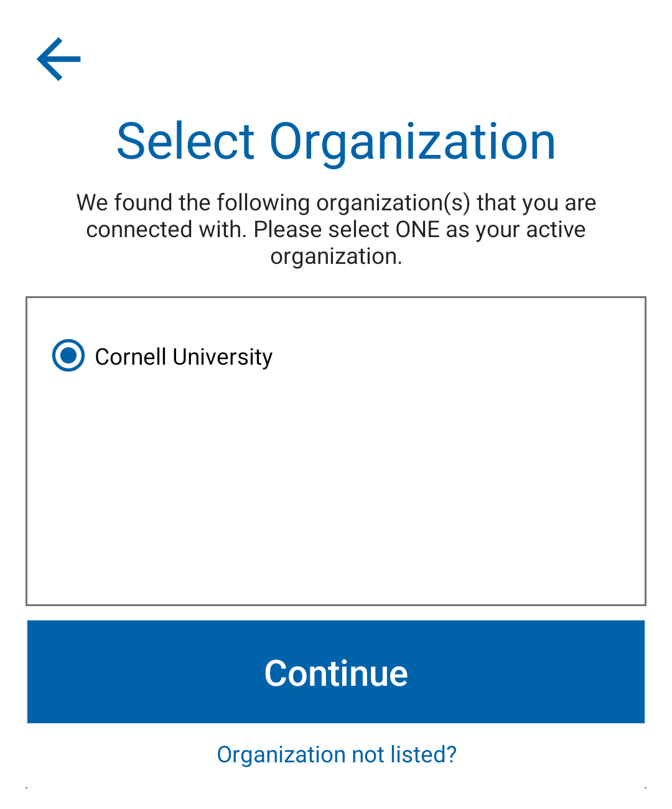This screenshot has height=809, width=672.
Task: Open the "Organization not listed?" link
Action: tap(336, 754)
